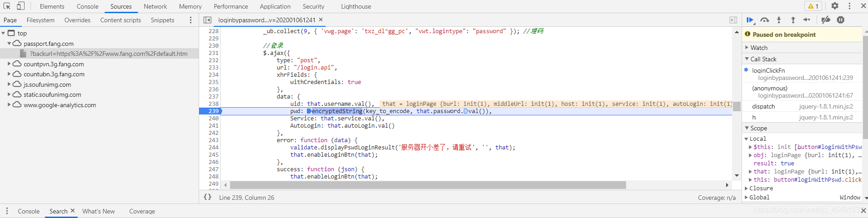Hide the navigator sidebar toggle
The width and height of the screenshot is (868, 218).
tap(207, 20)
